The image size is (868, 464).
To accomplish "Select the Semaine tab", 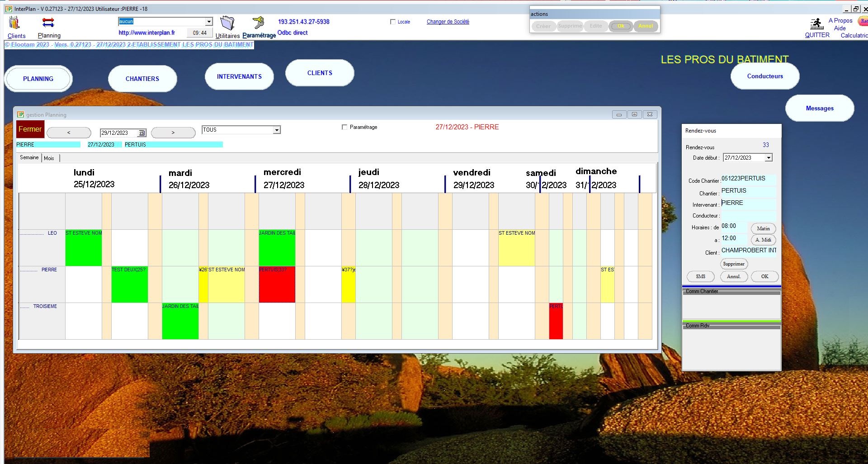I will click(x=29, y=157).
